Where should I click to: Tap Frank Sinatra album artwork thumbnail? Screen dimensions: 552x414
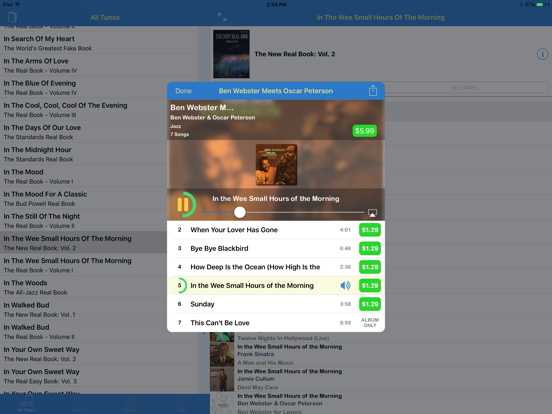click(x=222, y=355)
